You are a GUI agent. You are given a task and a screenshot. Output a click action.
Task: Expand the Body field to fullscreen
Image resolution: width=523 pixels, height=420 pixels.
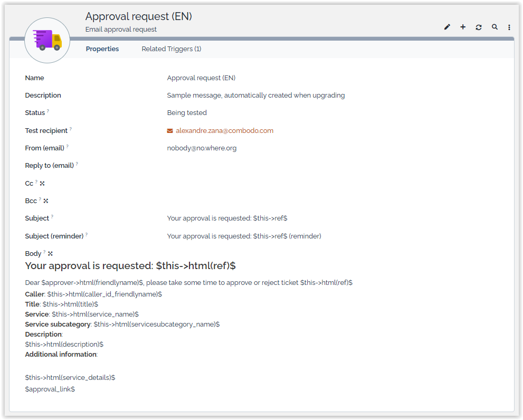point(51,254)
